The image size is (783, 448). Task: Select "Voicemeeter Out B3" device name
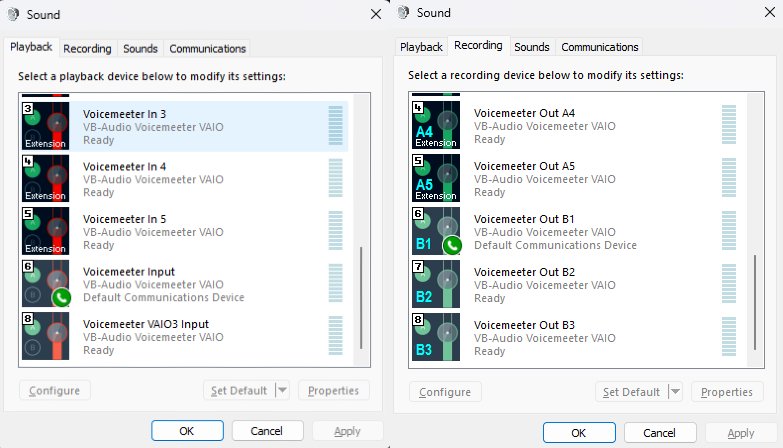click(524, 325)
